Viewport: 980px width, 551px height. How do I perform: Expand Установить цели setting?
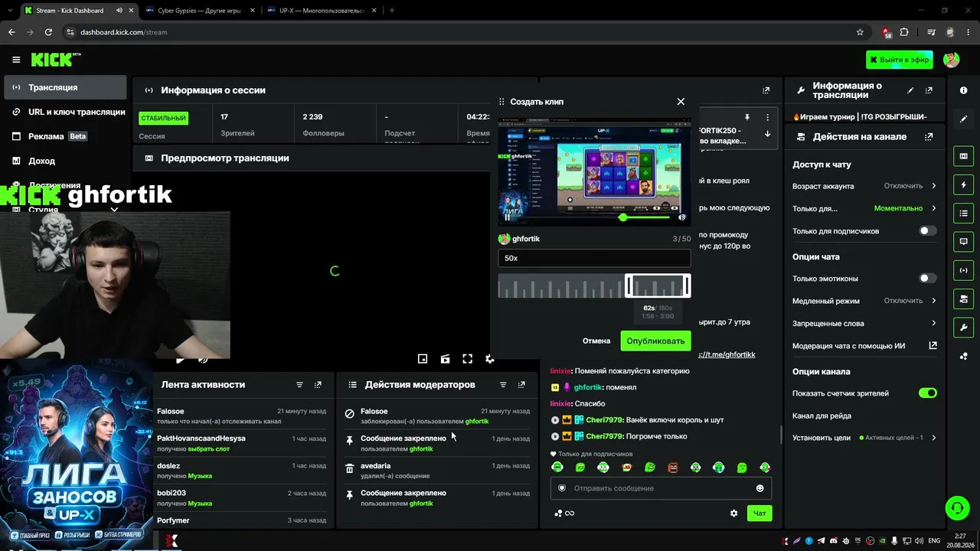point(864,438)
